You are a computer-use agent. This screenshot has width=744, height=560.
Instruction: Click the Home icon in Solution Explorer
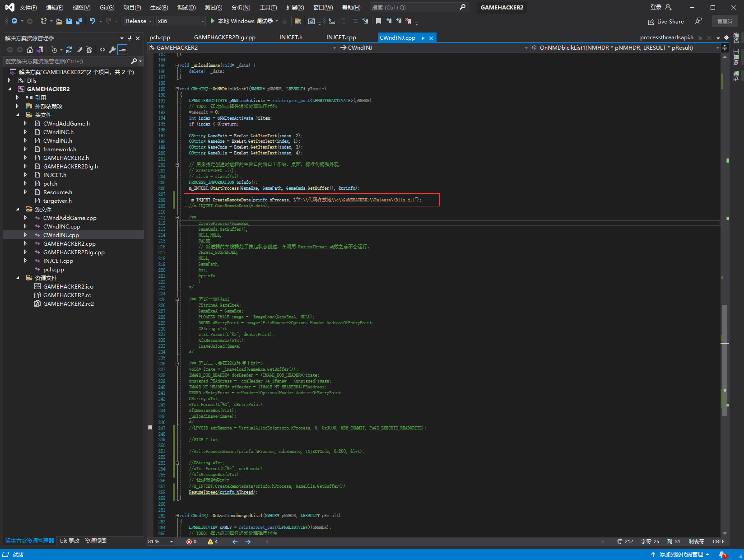click(30, 50)
